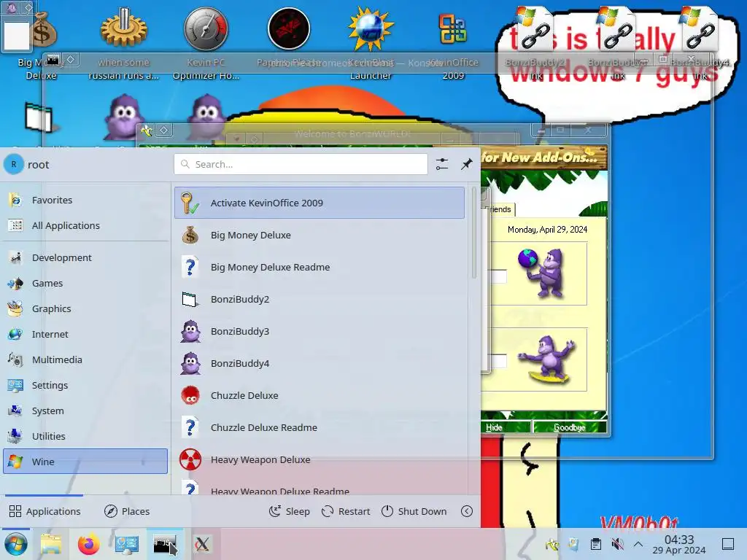The height and width of the screenshot is (560, 747).
Task: Open Konsole terminal taskbar icon
Action: (164, 544)
